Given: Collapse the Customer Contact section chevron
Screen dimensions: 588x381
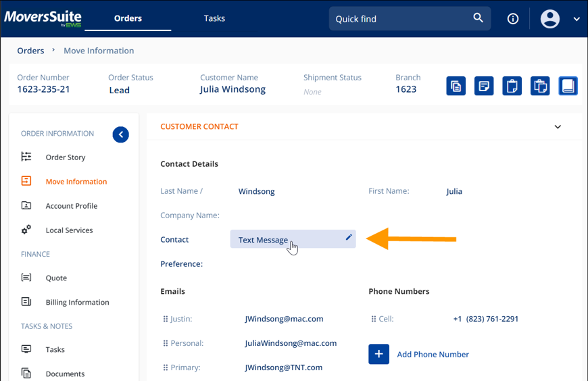Looking at the screenshot, I should tap(558, 127).
